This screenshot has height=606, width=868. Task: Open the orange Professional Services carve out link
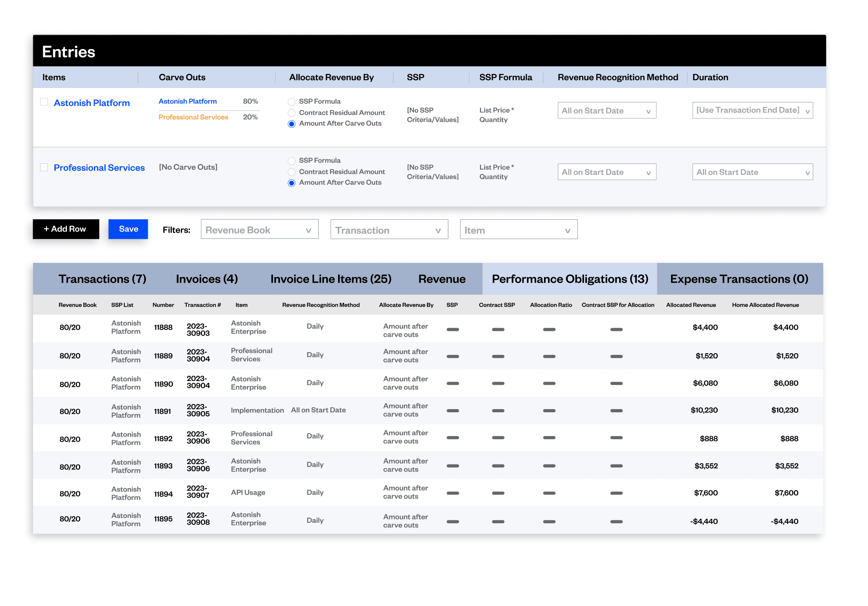tap(193, 117)
